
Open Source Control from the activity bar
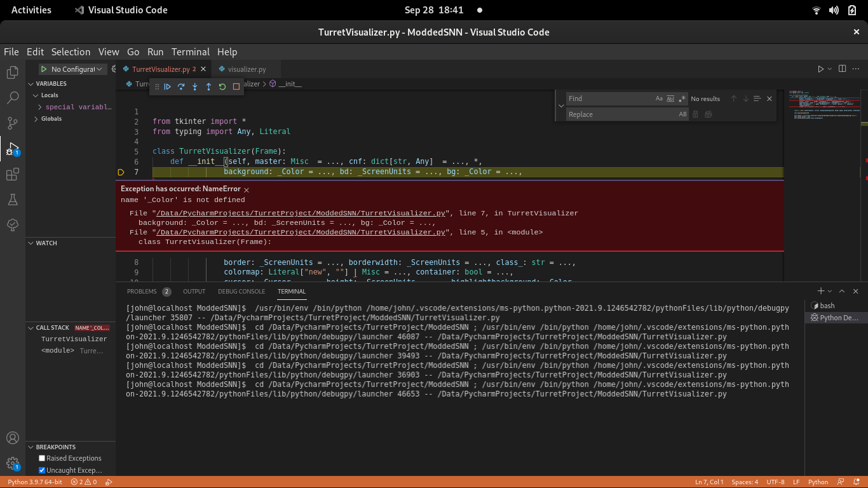[x=12, y=123]
